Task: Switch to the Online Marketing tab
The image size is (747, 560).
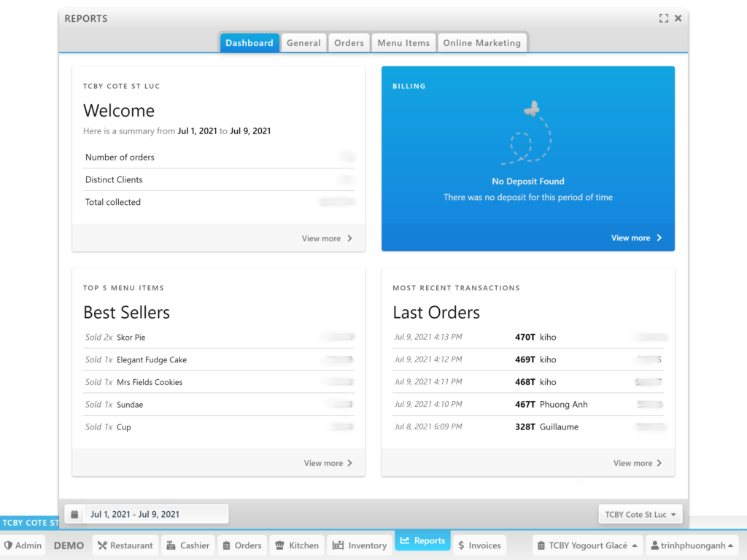Action: pyautogui.click(x=481, y=43)
